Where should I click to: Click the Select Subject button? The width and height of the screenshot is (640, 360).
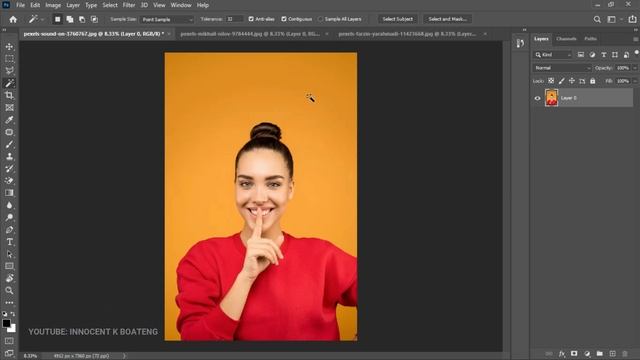point(398,19)
